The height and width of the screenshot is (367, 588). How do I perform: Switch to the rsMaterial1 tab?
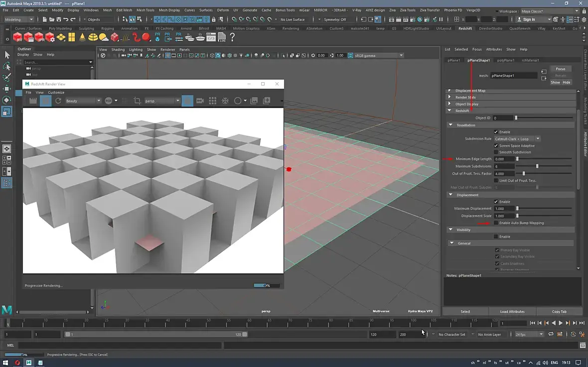coord(530,60)
